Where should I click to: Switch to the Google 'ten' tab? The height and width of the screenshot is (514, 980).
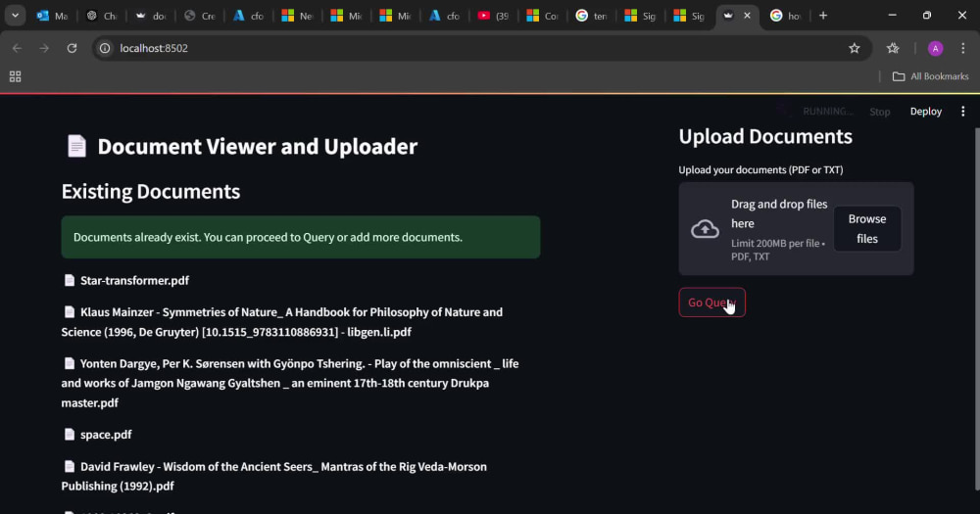[x=591, y=16]
